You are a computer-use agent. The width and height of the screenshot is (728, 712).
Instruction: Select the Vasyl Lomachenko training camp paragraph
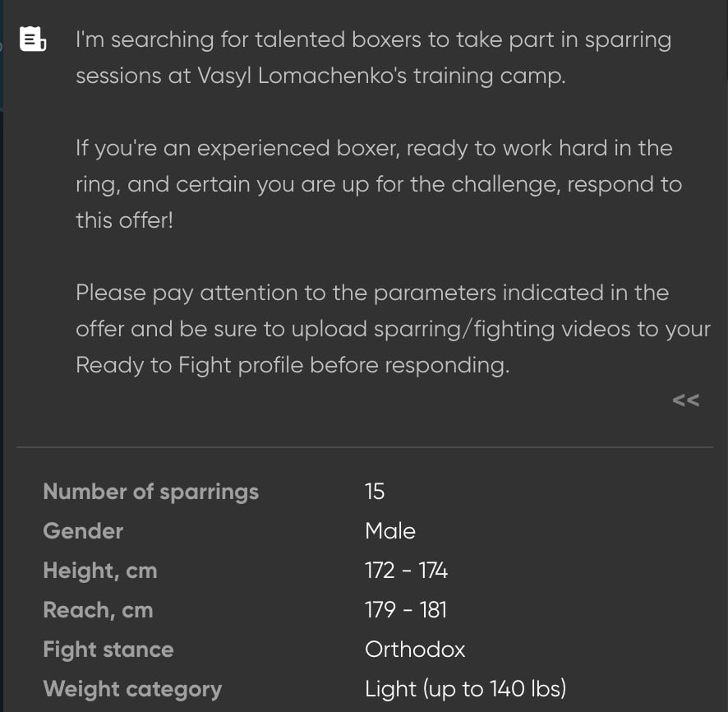tap(373, 58)
